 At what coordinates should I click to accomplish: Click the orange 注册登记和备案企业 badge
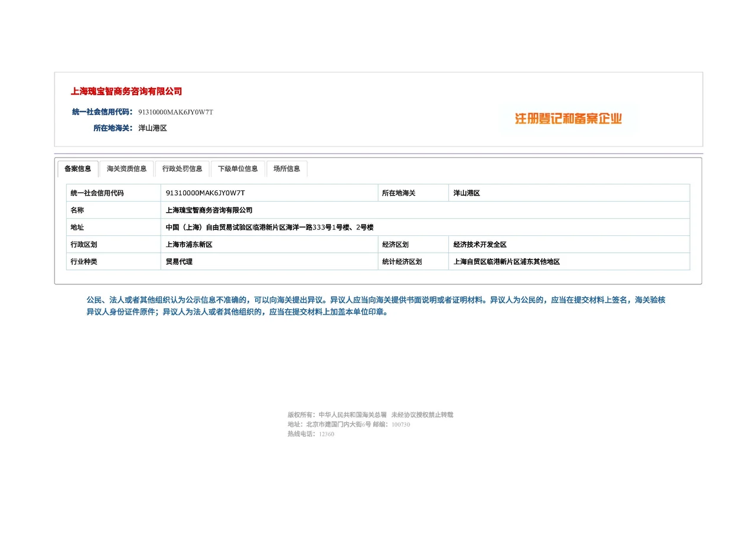(568, 119)
